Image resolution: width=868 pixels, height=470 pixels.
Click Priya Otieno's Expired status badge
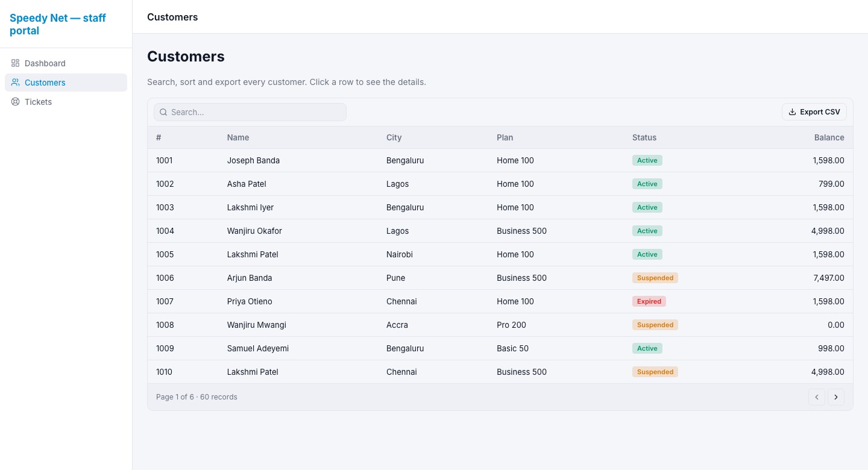pyautogui.click(x=649, y=301)
